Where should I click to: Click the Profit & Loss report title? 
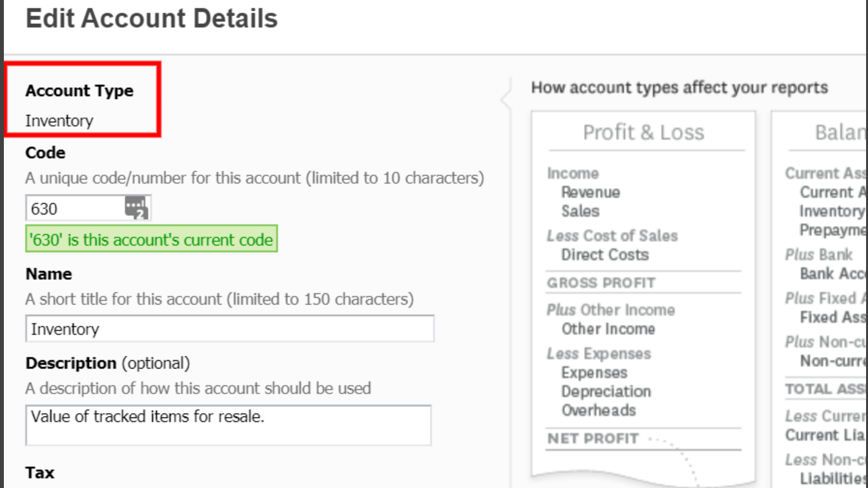643,133
